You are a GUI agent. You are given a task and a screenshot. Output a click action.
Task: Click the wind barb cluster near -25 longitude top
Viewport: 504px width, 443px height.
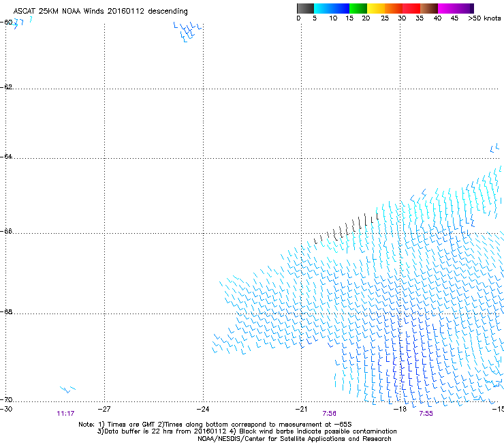click(x=188, y=32)
